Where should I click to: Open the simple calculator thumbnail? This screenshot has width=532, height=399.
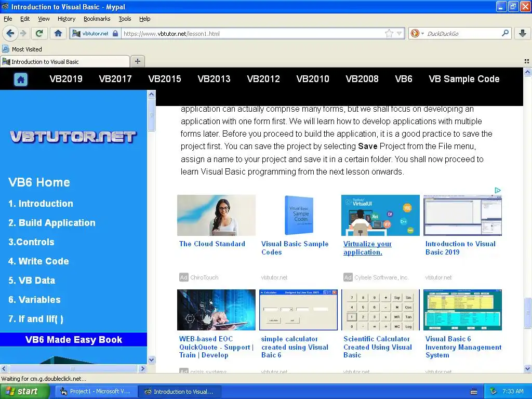click(298, 310)
